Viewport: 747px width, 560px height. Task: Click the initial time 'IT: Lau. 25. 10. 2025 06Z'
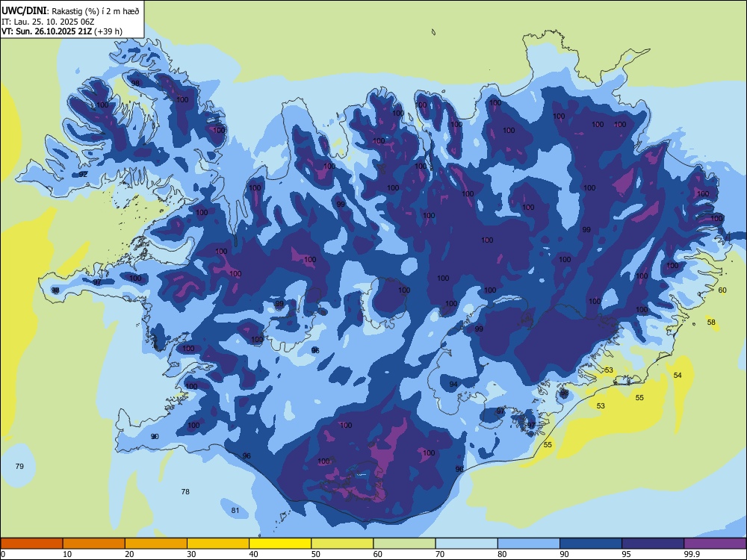coord(48,22)
